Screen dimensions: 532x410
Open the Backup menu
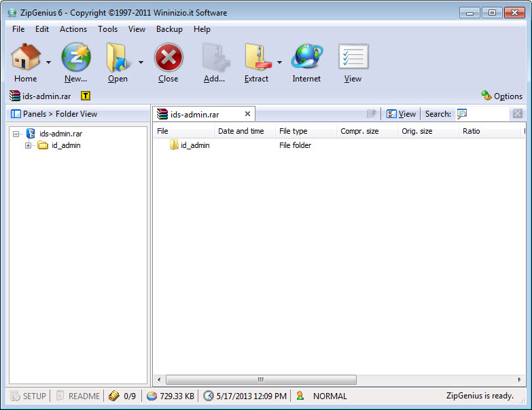click(x=169, y=29)
